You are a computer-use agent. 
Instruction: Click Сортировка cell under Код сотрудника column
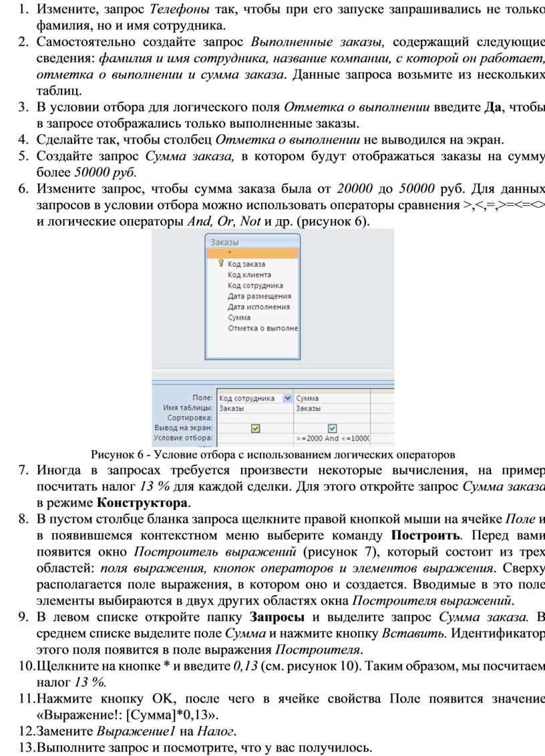pyautogui.click(x=255, y=418)
